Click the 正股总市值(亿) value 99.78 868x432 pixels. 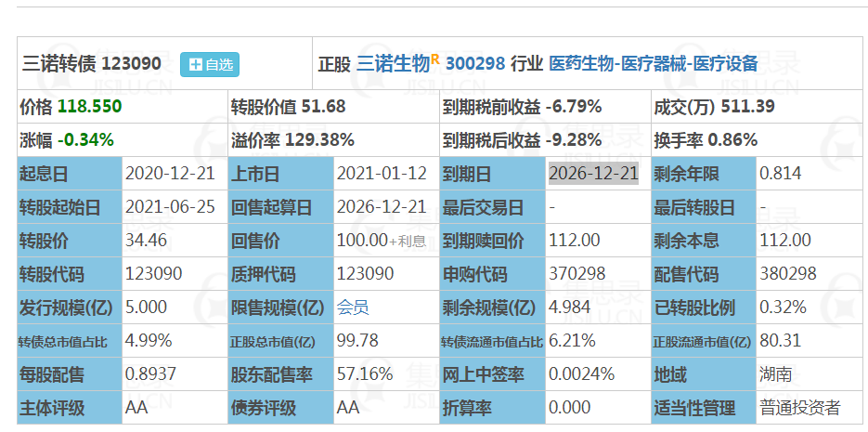(357, 341)
